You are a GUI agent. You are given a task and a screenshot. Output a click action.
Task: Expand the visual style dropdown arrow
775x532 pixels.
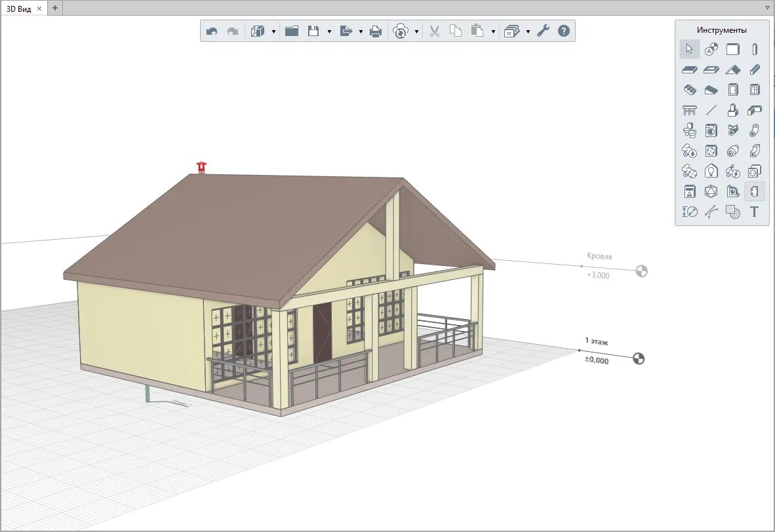point(273,31)
